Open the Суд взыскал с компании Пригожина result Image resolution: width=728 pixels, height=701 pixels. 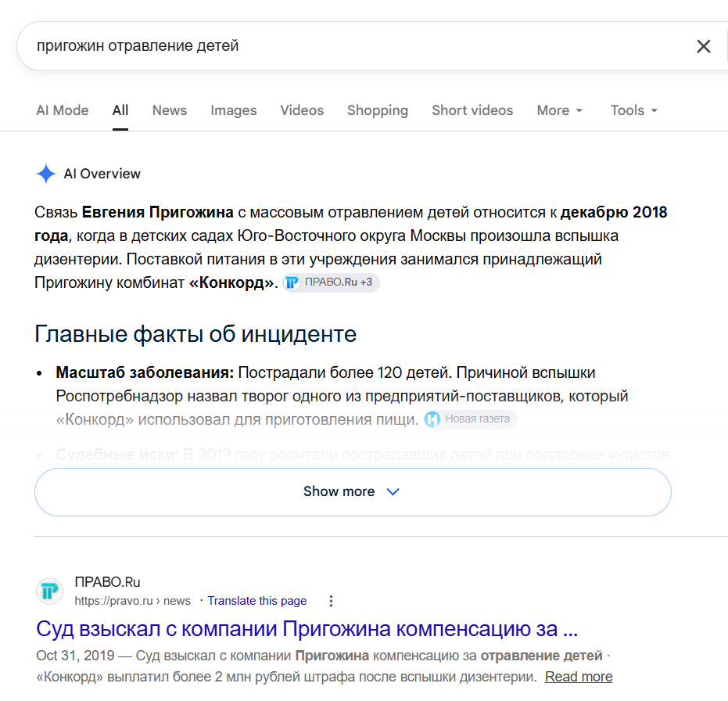(x=307, y=629)
